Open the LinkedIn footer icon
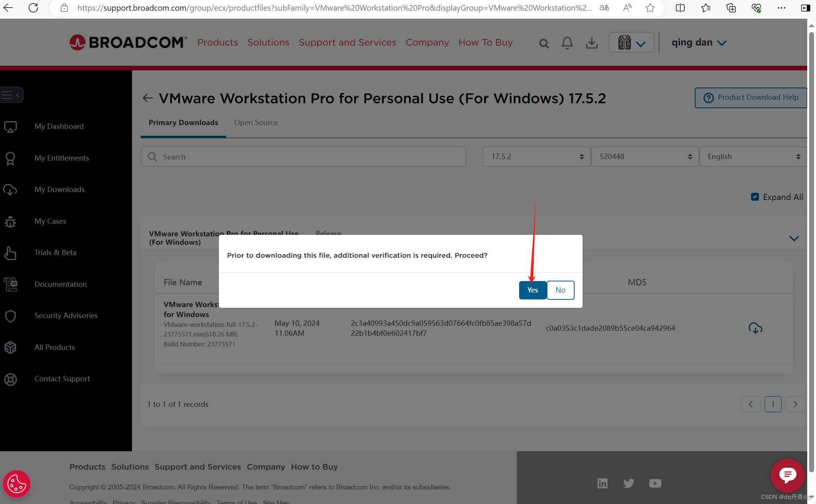This screenshot has width=816, height=504. click(x=602, y=483)
